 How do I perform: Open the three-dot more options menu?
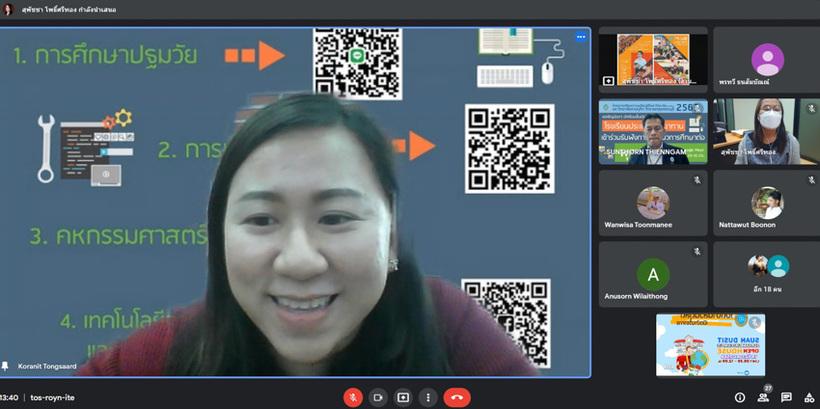pyautogui.click(x=427, y=397)
